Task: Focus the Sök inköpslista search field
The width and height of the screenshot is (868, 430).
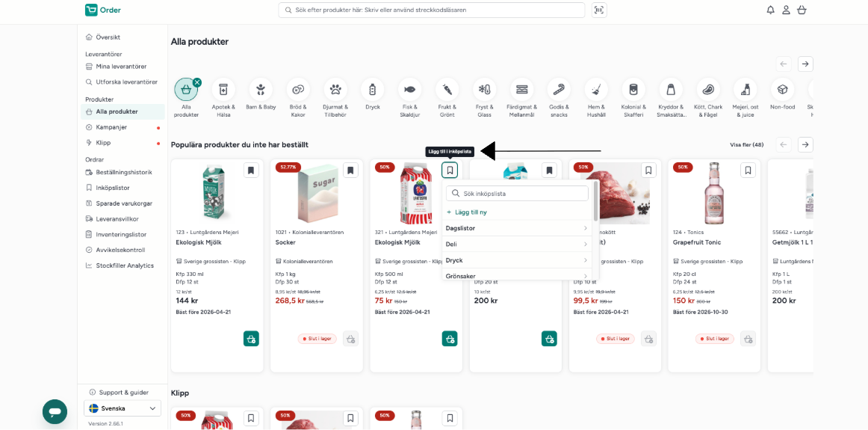Action: pos(517,194)
